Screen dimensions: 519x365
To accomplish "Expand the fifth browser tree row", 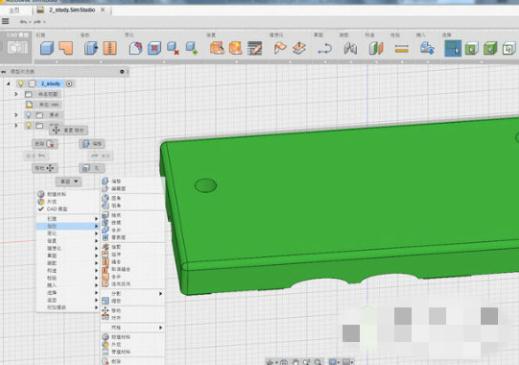I will pos(16,125).
